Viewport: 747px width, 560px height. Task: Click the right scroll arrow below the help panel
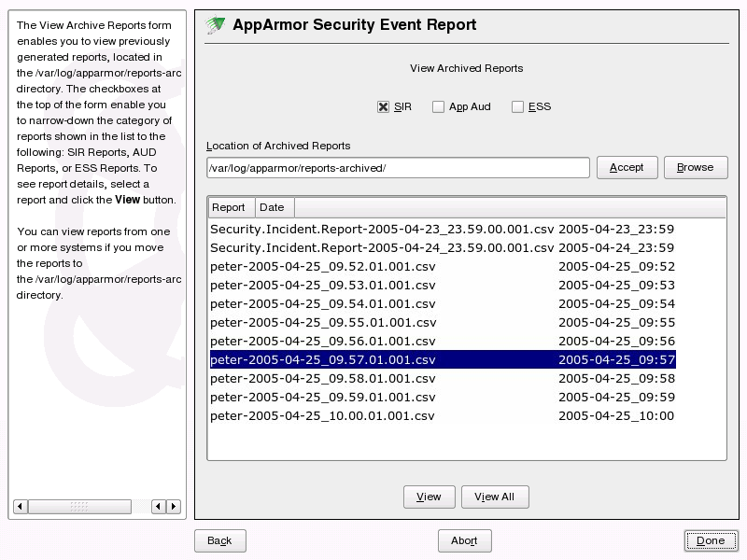click(174, 507)
